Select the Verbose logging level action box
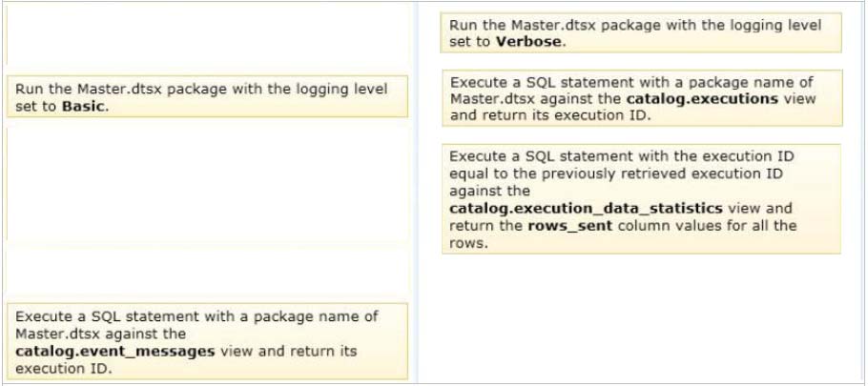 coord(641,33)
